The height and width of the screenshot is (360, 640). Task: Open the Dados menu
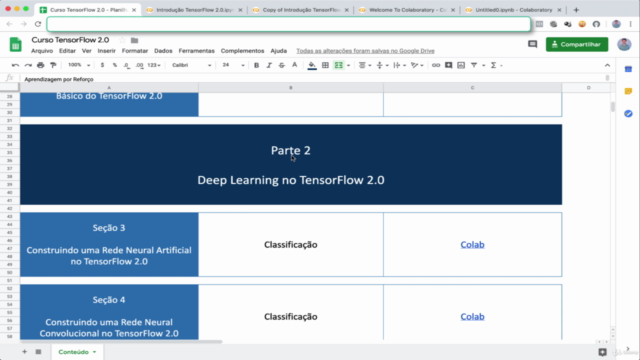click(x=163, y=51)
